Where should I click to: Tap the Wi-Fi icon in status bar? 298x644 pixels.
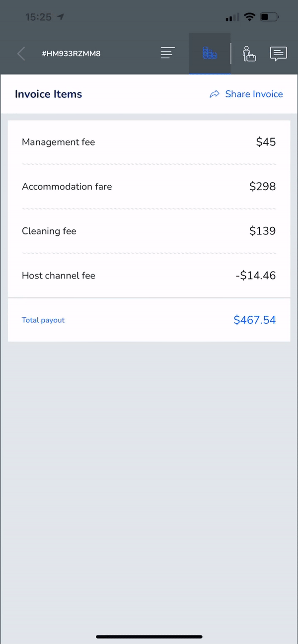249,16
